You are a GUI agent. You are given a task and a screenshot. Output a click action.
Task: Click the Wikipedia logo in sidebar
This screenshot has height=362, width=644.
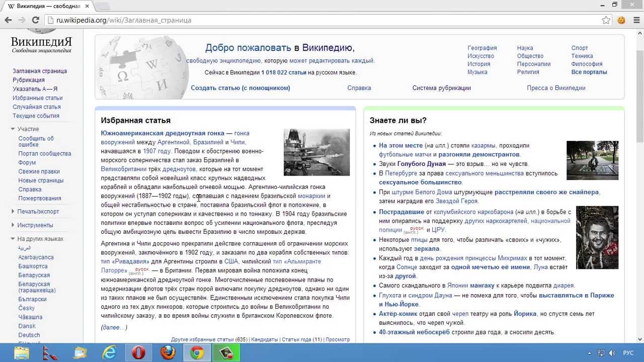[41, 42]
